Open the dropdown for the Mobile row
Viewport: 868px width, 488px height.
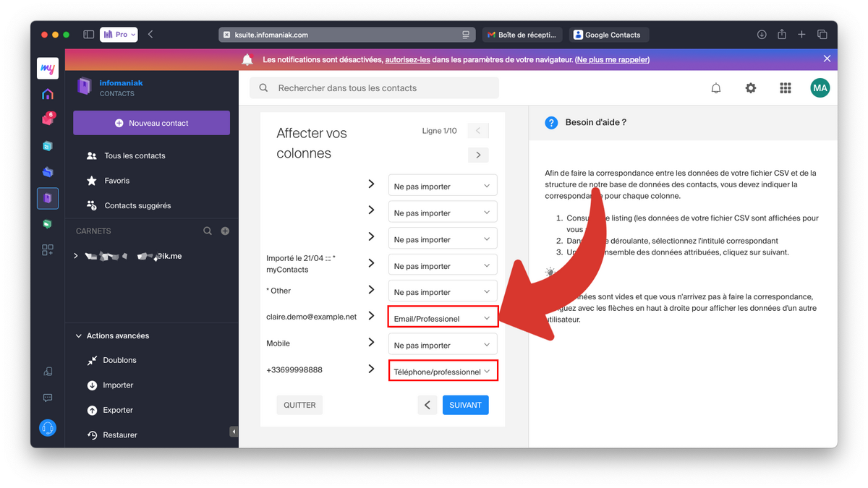[x=443, y=345]
